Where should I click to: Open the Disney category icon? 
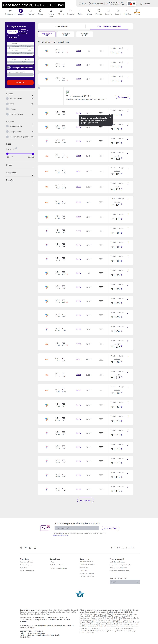(x=89, y=11)
